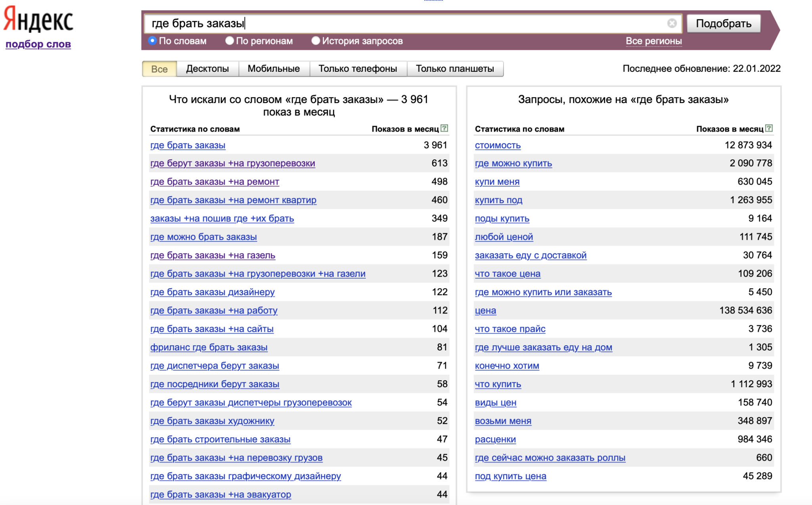Screen dimensions: 812x505
Task: Switch to the 'Мобильные' tab
Action: click(274, 69)
